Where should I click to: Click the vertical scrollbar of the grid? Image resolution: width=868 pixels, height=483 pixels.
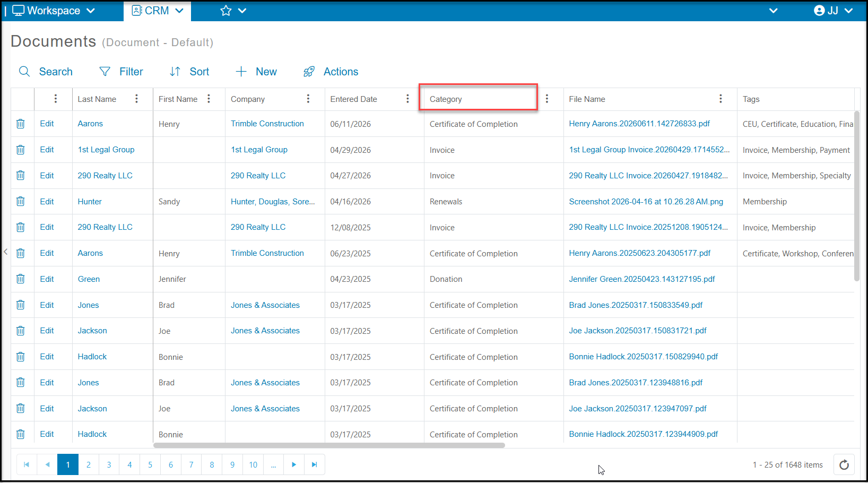point(856,196)
